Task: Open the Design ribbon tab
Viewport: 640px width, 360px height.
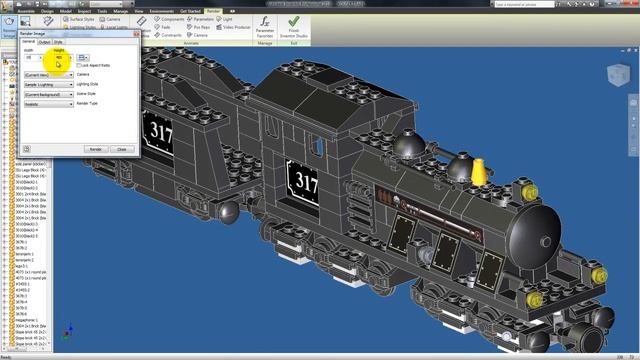Action: pos(47,11)
